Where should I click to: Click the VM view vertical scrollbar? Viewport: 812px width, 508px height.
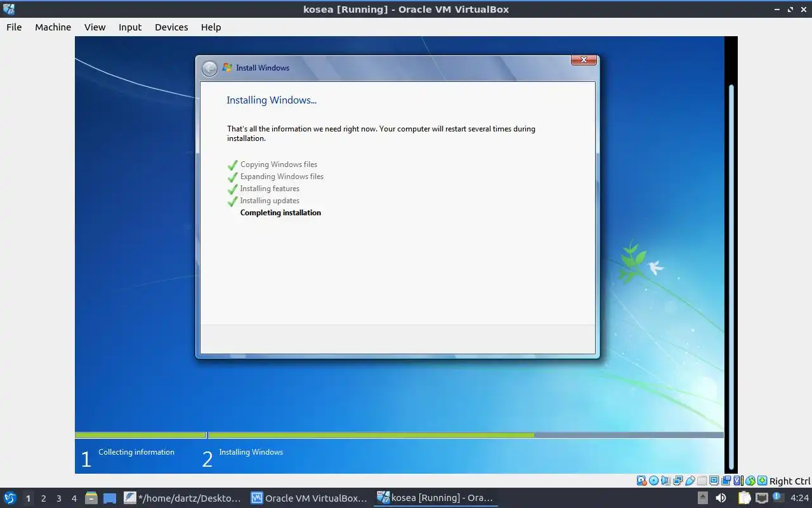[731, 276]
